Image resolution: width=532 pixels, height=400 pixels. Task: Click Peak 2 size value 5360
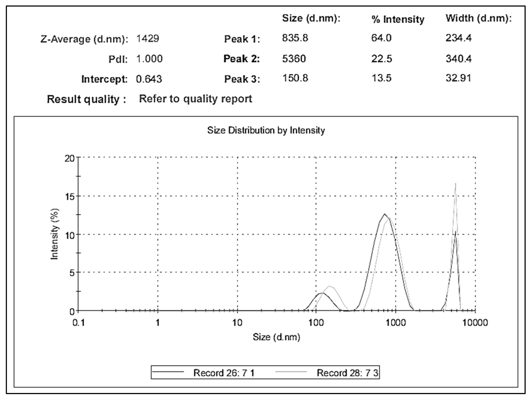click(294, 59)
